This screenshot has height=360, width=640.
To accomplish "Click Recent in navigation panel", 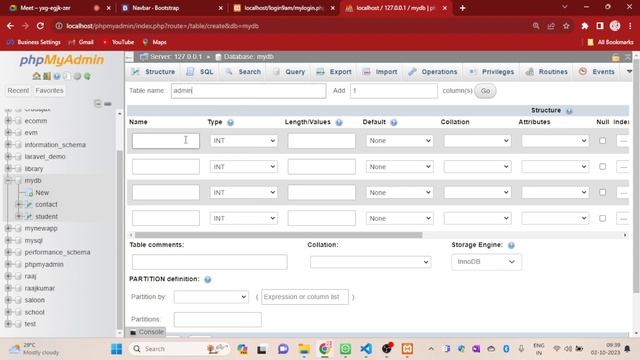I will (x=18, y=91).
